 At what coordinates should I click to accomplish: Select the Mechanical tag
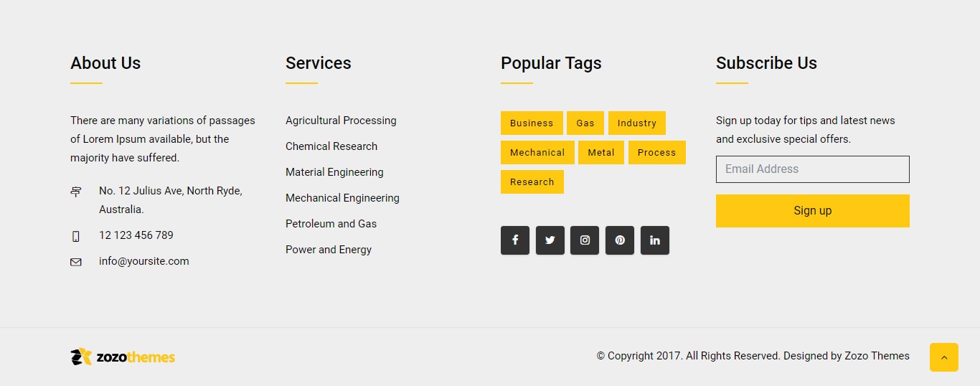[x=537, y=153]
